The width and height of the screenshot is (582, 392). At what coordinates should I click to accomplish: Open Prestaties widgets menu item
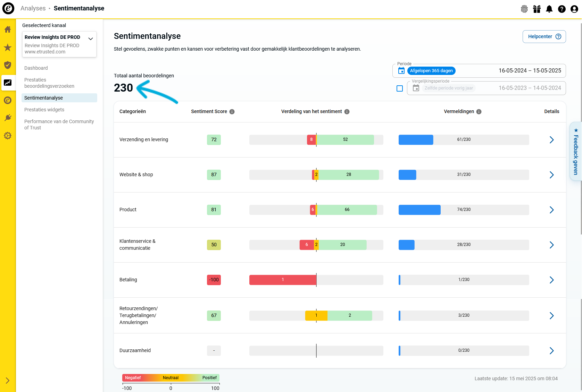tap(44, 110)
